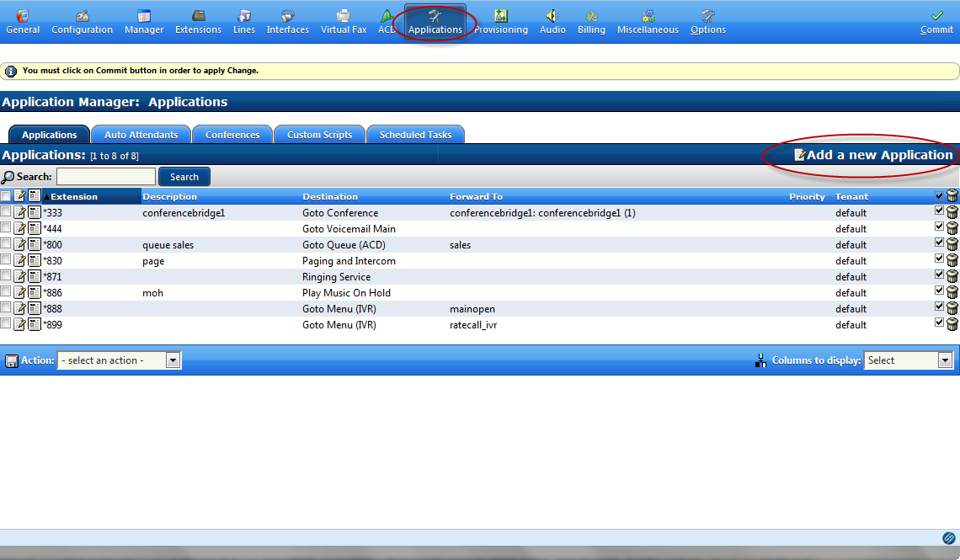Toggle select-all checkbox in table header

[x=6, y=196]
